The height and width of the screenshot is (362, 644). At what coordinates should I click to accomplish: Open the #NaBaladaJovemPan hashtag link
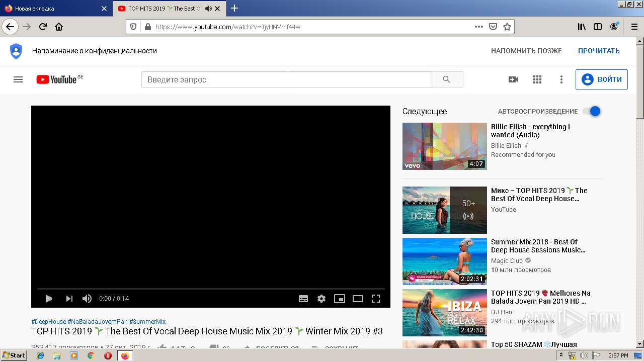(x=98, y=322)
